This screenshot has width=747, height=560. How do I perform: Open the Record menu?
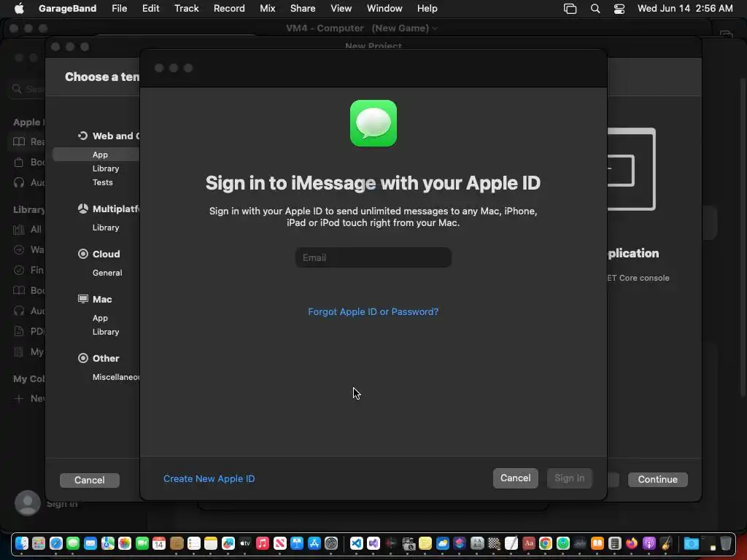coord(229,8)
